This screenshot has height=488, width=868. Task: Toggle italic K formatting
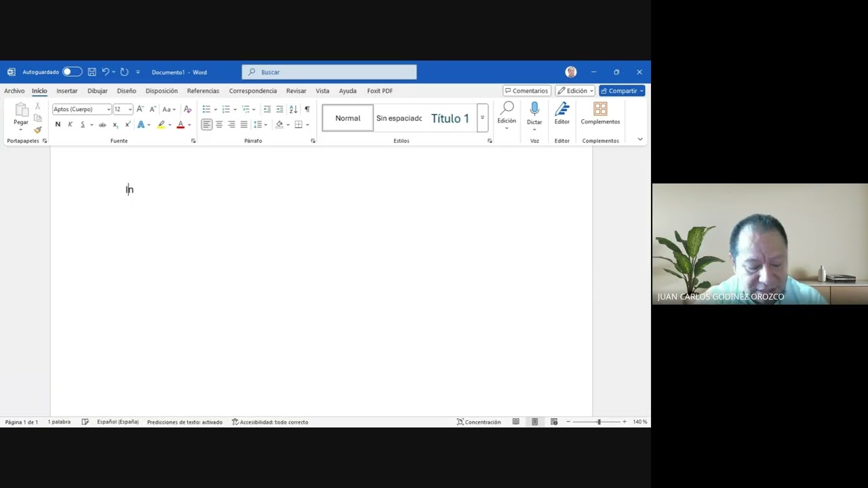[70, 125]
